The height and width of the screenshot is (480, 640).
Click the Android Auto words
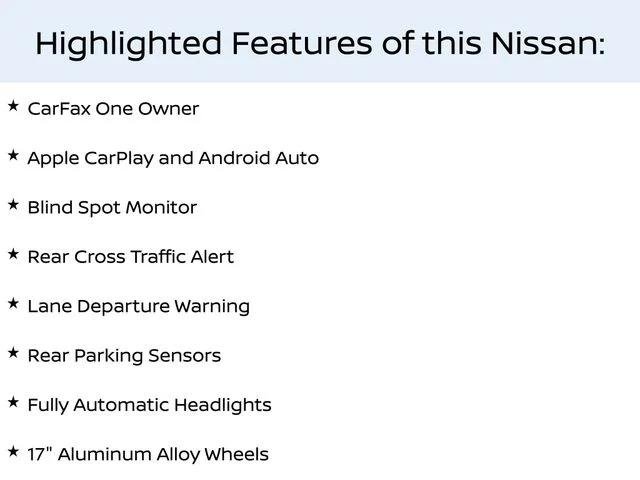pos(258,158)
